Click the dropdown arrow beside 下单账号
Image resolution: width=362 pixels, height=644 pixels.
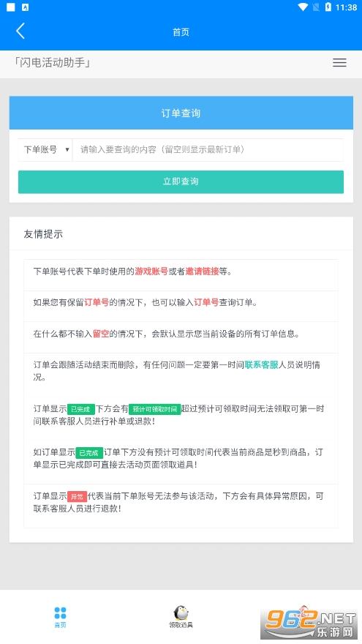[67, 150]
